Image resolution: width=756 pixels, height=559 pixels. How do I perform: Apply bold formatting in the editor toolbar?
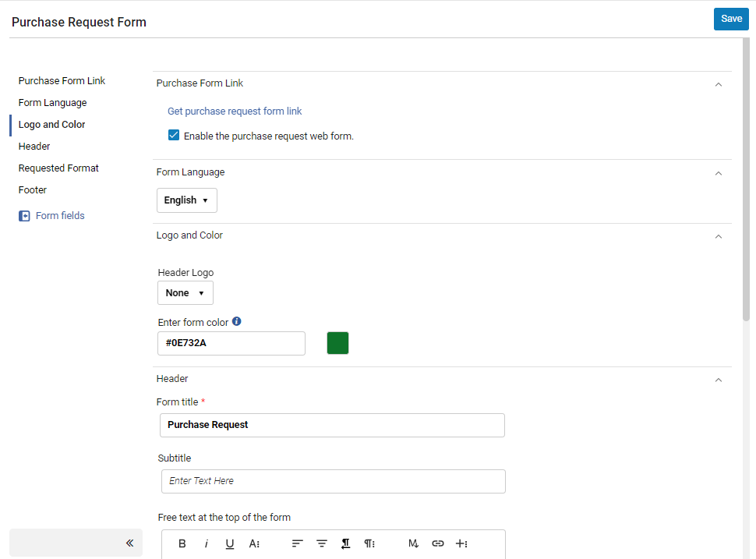[x=182, y=544]
